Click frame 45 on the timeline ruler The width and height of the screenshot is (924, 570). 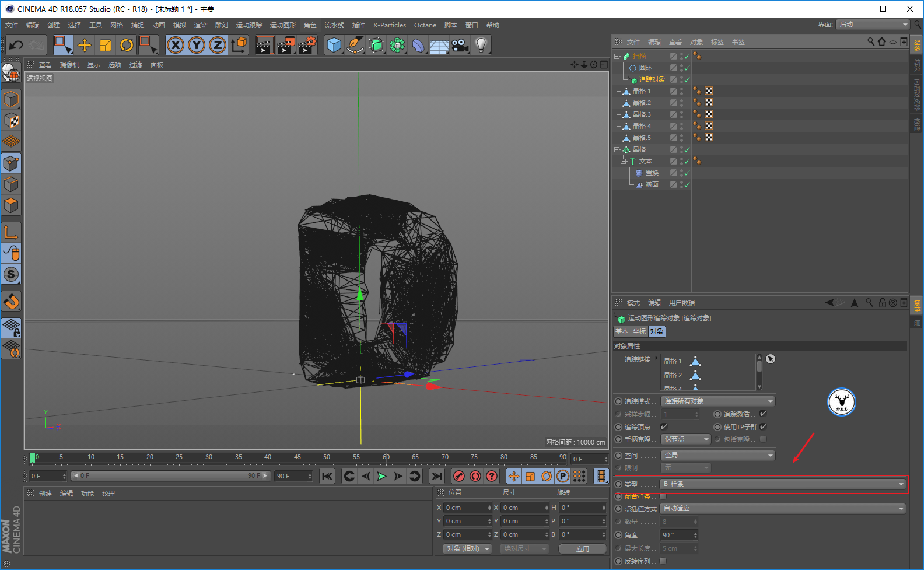[297, 457]
